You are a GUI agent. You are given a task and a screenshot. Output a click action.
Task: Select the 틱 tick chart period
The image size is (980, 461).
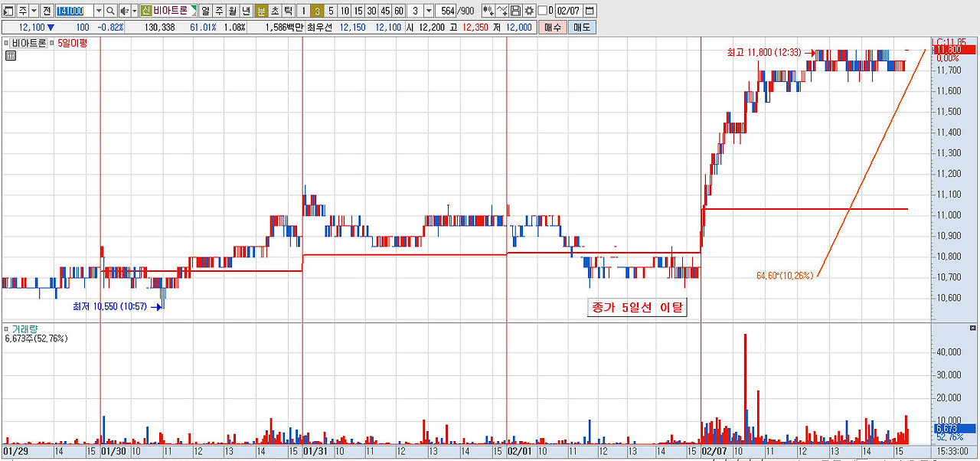pyautogui.click(x=288, y=11)
